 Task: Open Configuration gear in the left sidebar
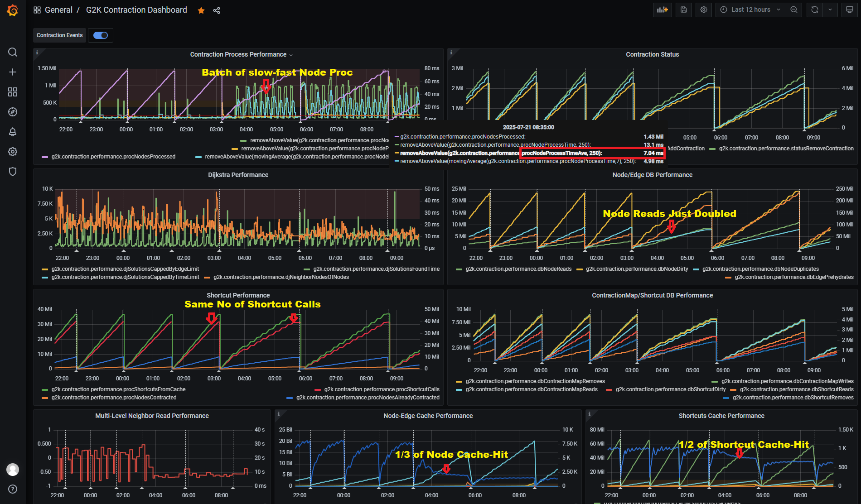pos(13,152)
